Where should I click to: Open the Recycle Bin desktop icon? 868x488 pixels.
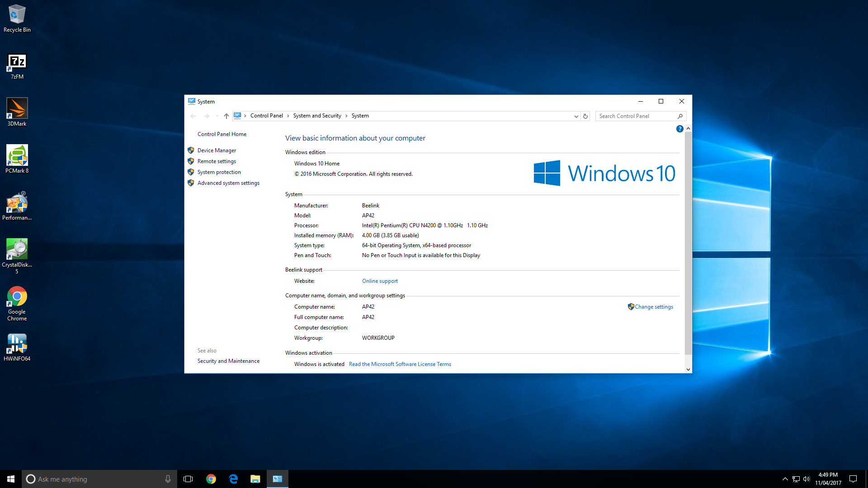point(17,19)
